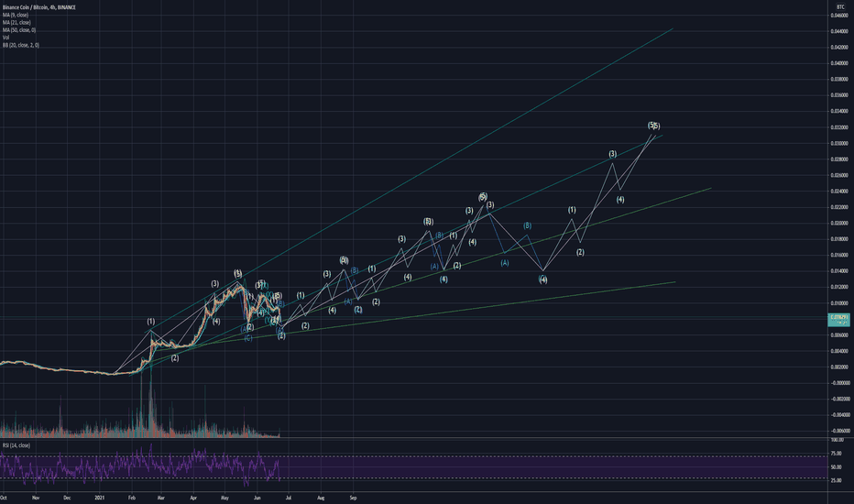Click the May label on time axis

click(x=224, y=498)
